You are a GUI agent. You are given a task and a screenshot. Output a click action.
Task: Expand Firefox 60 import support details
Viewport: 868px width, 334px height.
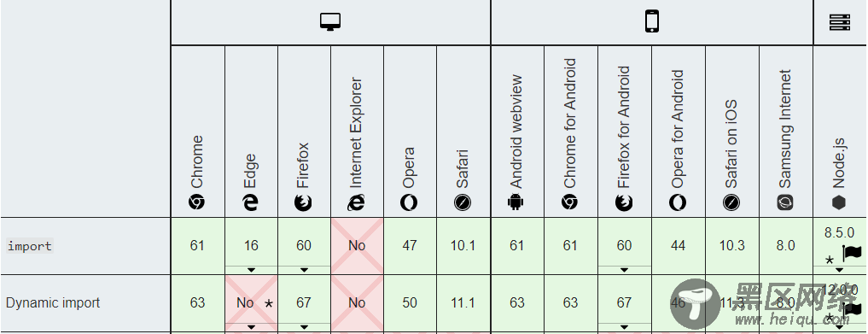(x=304, y=270)
